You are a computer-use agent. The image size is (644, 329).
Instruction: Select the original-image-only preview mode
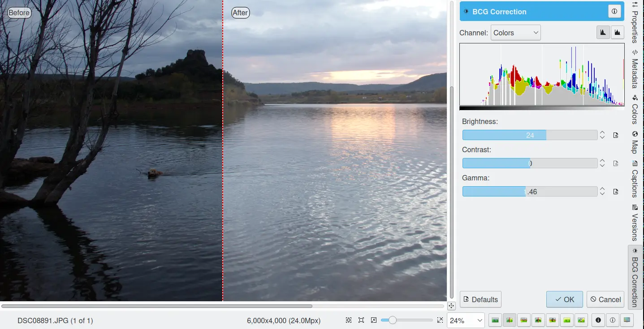pyautogui.click(x=495, y=320)
